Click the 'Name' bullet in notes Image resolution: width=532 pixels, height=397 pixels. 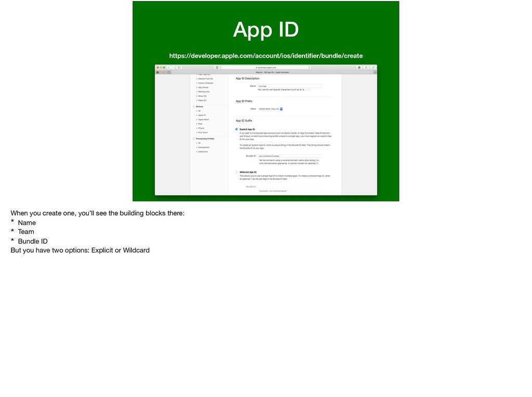coord(27,223)
